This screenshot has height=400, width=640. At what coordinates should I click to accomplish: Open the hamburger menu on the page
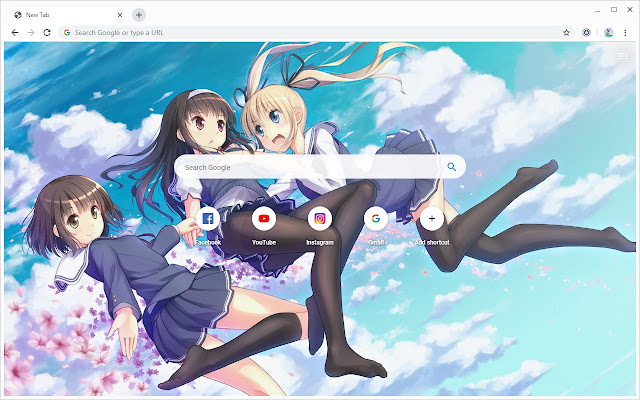pos(623,56)
